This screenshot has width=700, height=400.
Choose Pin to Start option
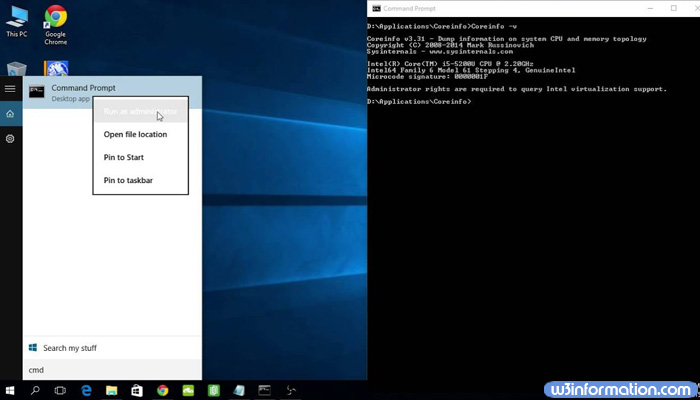pyautogui.click(x=141, y=157)
